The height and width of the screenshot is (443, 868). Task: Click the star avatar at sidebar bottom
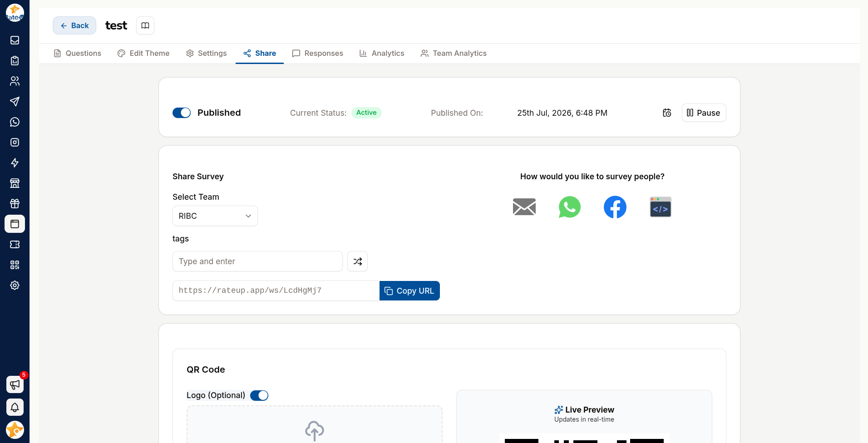pyautogui.click(x=15, y=430)
